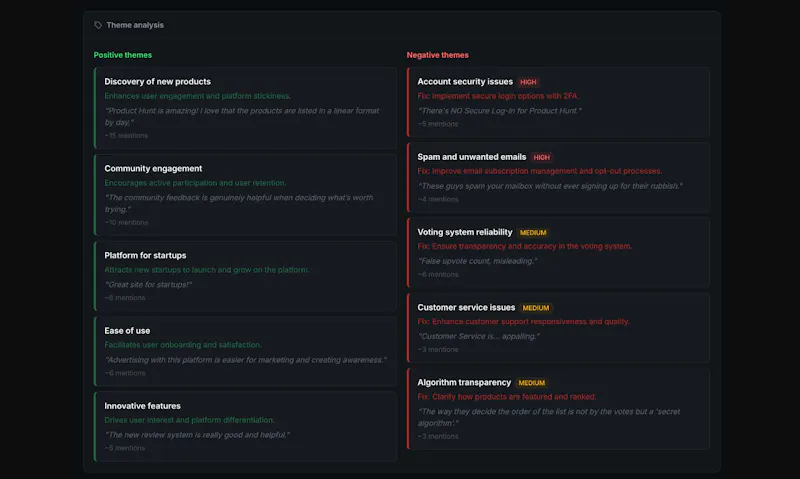Click MEDIUM badge on Algorithm transparency
Screen dimensions: 800x479
532,383
